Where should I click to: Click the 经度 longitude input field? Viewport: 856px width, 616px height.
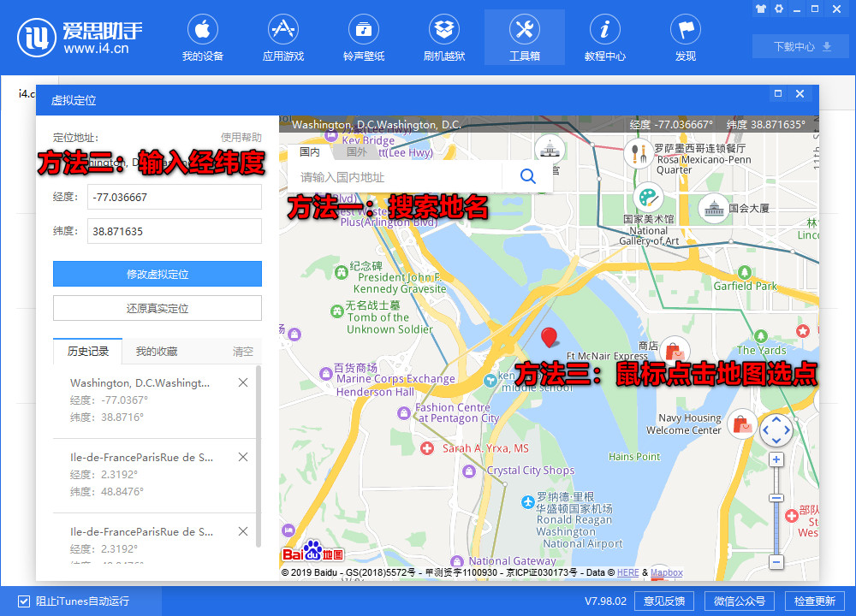[x=174, y=197]
